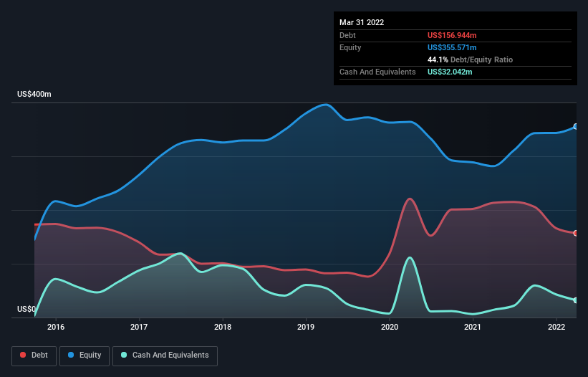Screen dimensions: 588x377
Task: Select the blue Equity endpoint marker
Action: 576,126
